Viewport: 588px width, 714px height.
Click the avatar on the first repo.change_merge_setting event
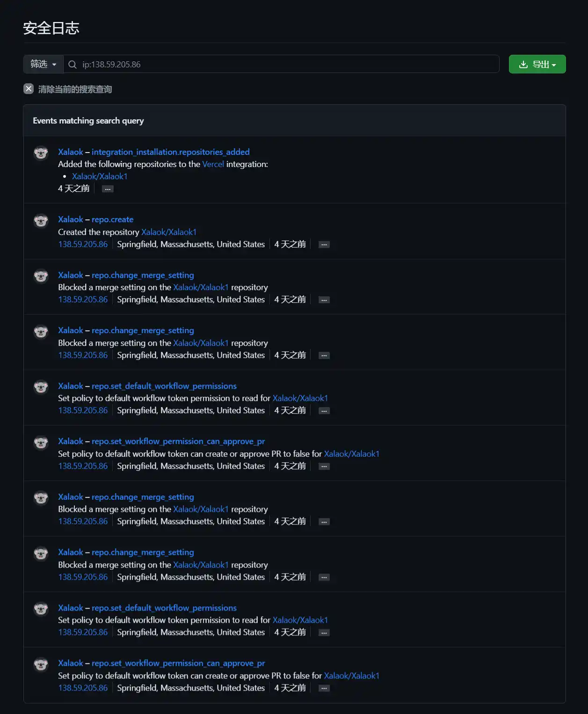(x=41, y=276)
